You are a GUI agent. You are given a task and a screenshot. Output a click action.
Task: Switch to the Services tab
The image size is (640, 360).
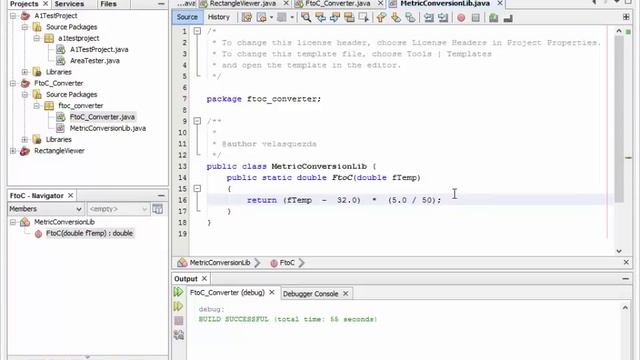(x=69, y=4)
